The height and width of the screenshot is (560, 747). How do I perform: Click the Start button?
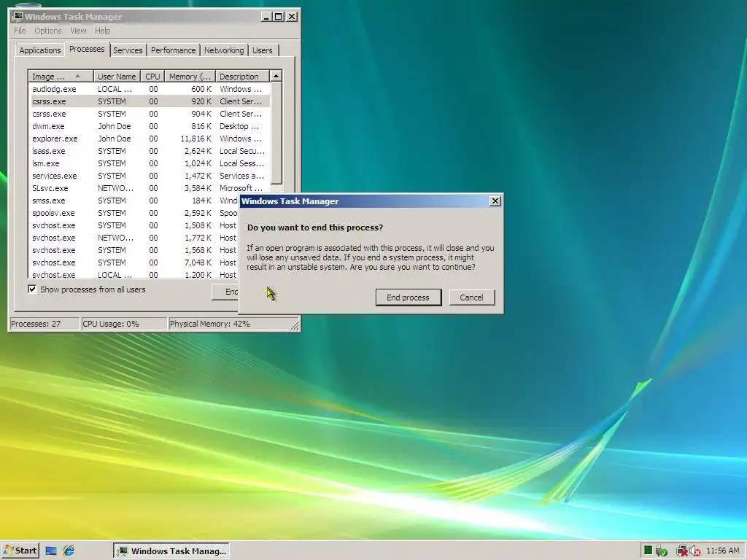coord(20,551)
